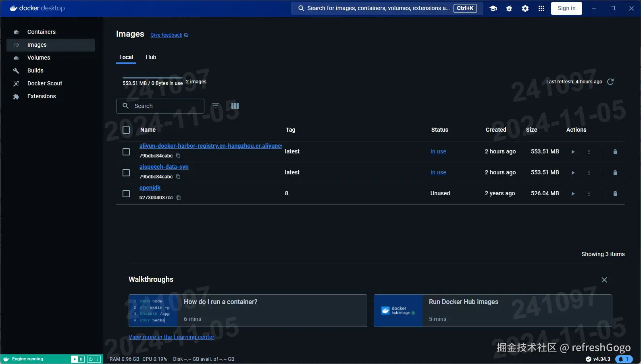Sort by the Status column header
641x364 pixels.
click(x=439, y=130)
